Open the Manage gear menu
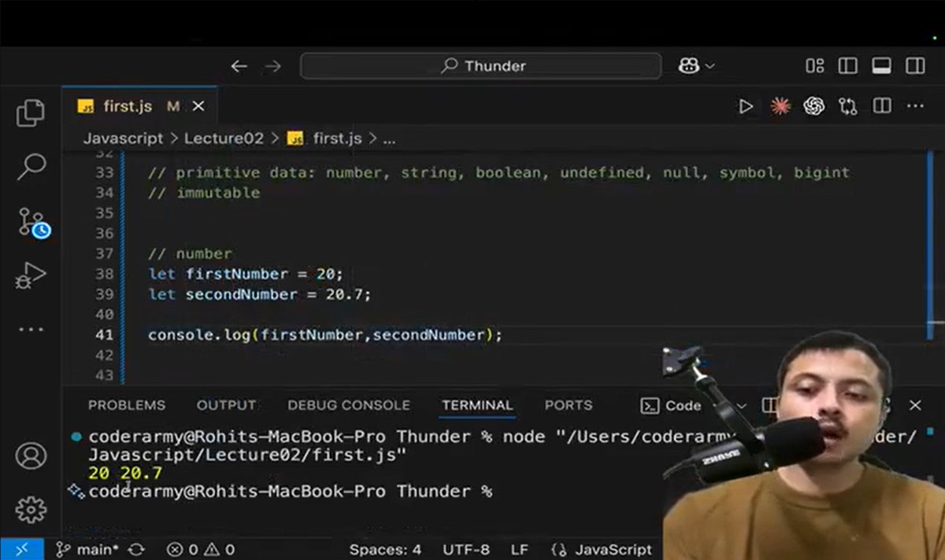 point(31,510)
